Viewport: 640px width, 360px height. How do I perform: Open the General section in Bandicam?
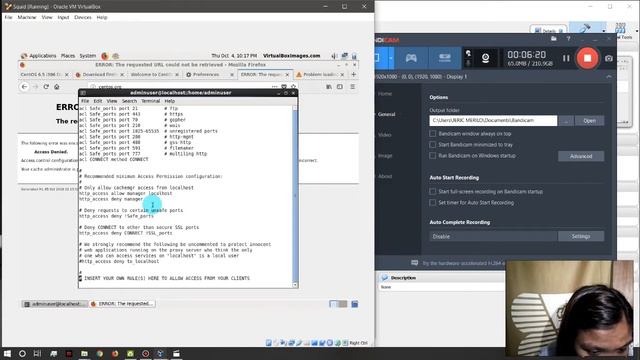click(387, 114)
